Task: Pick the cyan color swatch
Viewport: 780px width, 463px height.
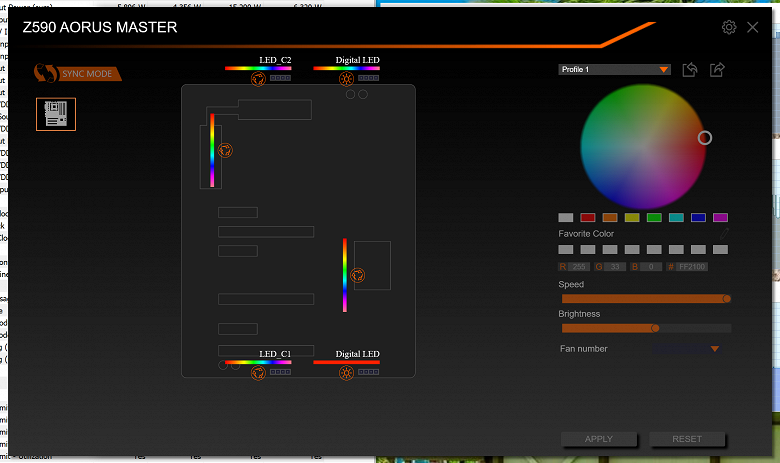Action: click(x=676, y=217)
